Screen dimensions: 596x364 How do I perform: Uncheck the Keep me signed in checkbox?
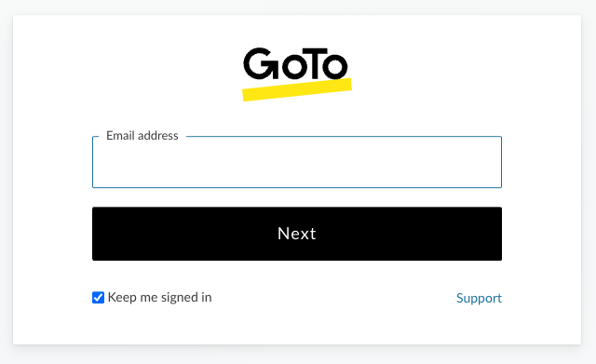98,297
